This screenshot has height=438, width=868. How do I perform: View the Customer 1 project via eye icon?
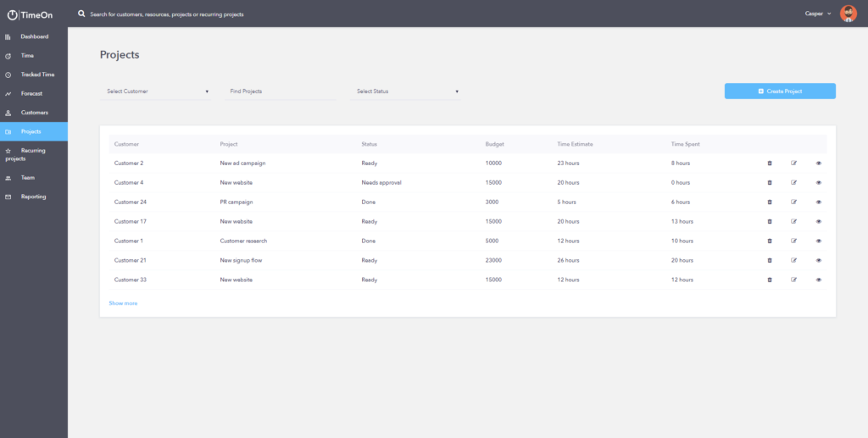pyautogui.click(x=819, y=241)
